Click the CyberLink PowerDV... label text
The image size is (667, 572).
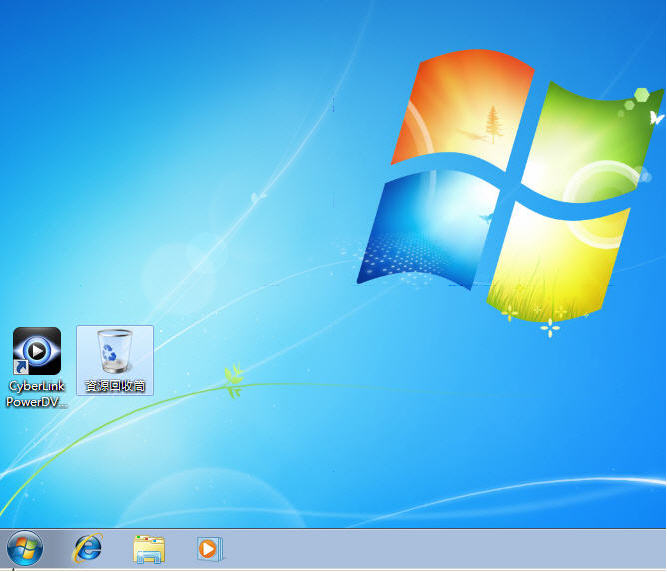(x=37, y=394)
